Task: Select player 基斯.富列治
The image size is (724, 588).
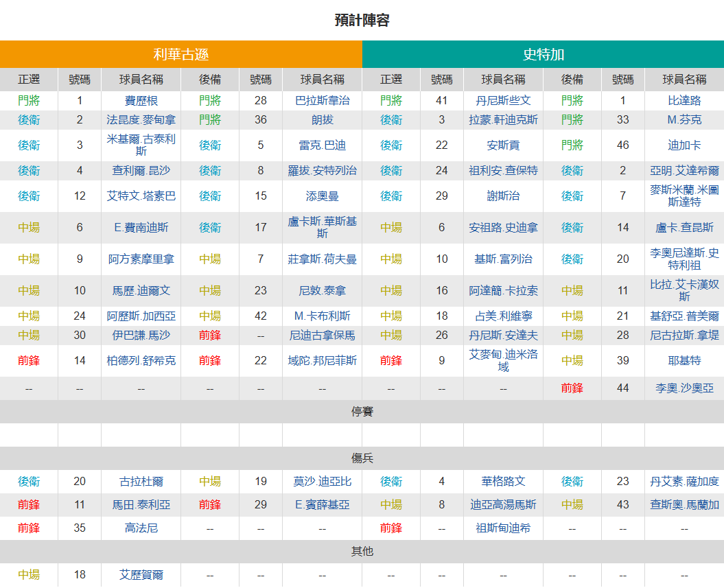Action: pos(503,259)
